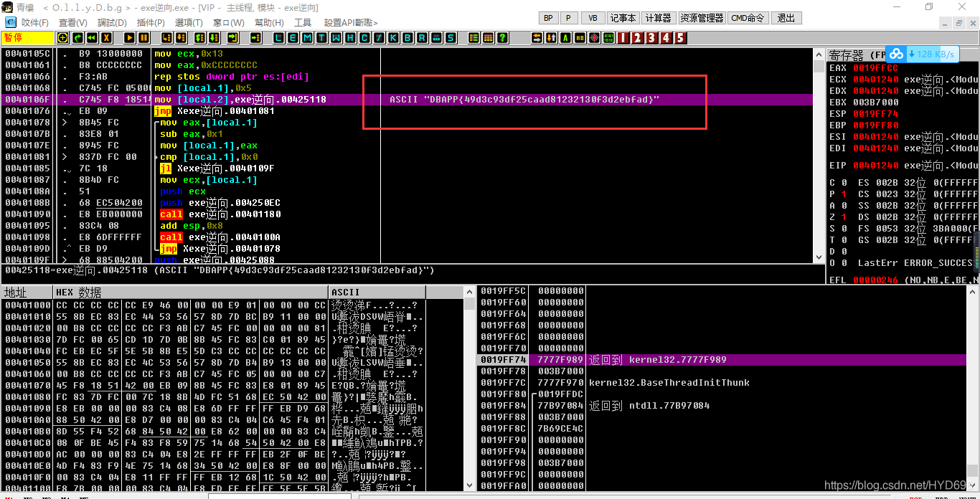Click the close program X icon

point(106,37)
